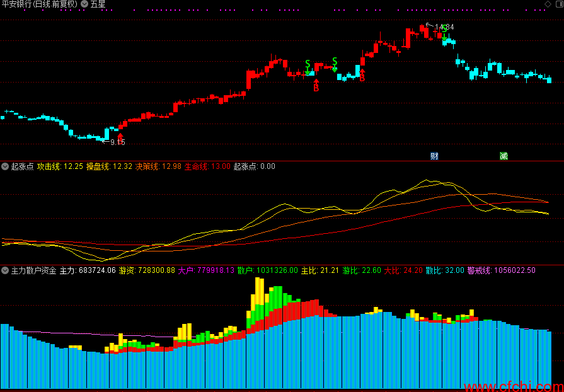Open the dropdown arrow beside 平安银行 title
The height and width of the screenshot is (392, 564).
click(84, 4)
